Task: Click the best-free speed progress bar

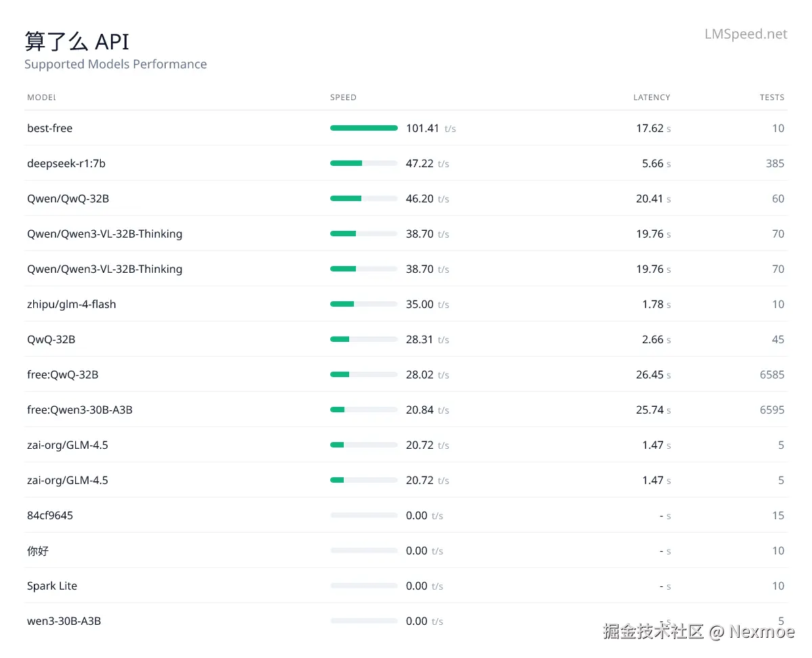Action: (364, 128)
